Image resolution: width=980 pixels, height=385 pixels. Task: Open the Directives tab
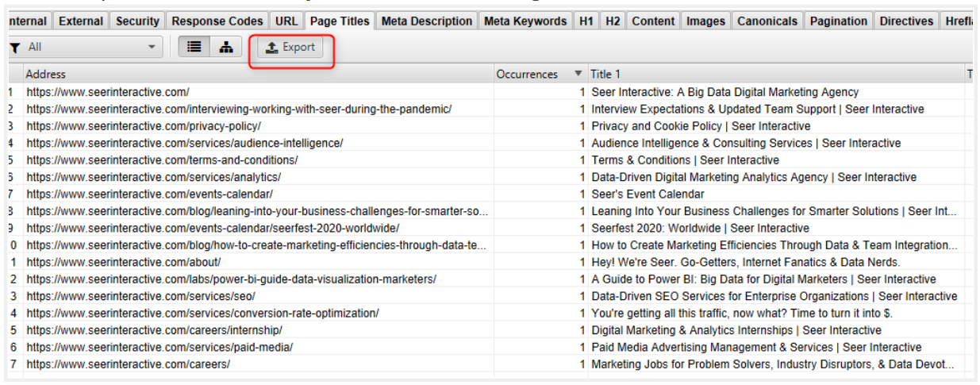click(906, 21)
